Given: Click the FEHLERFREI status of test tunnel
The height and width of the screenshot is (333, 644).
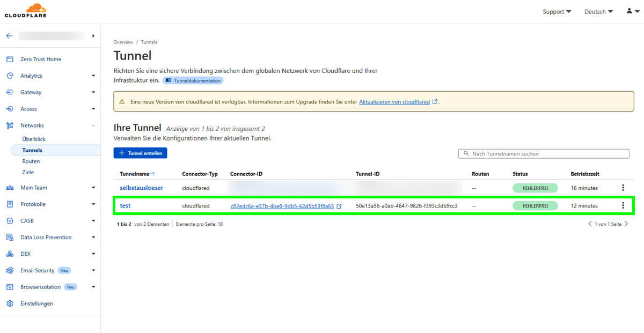Looking at the screenshot, I should coord(535,206).
